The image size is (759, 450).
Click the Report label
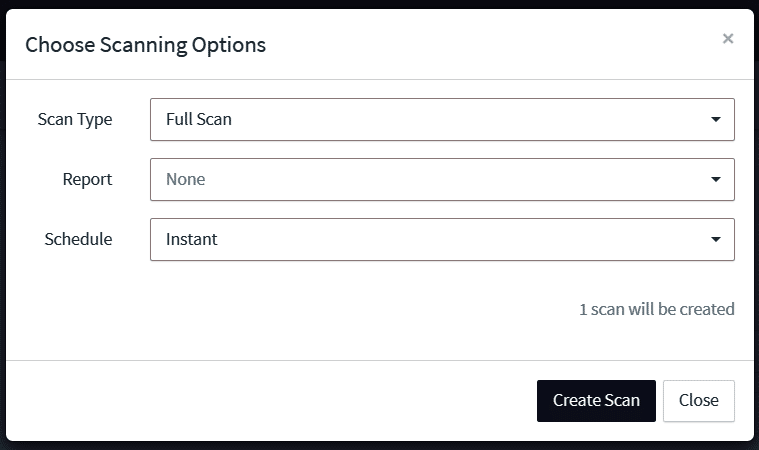tap(87, 179)
